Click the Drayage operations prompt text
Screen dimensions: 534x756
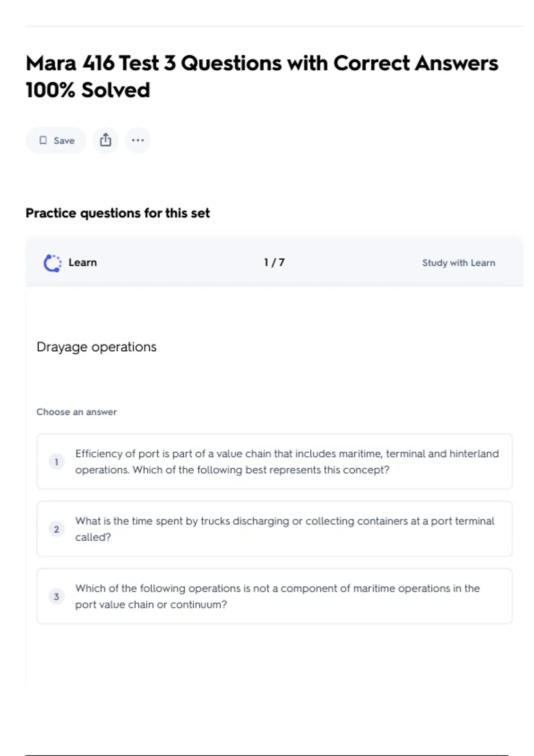pos(97,347)
